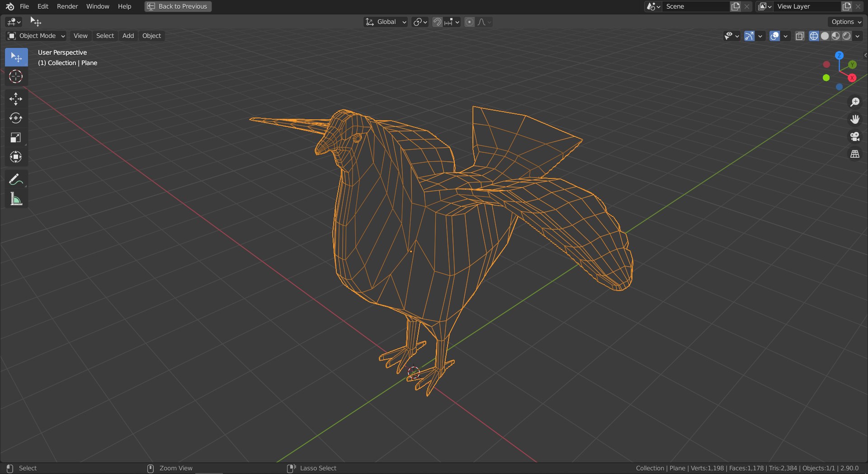Click the version number 2.90.0 in status bar
This screenshot has width=868, height=474.
tap(849, 468)
